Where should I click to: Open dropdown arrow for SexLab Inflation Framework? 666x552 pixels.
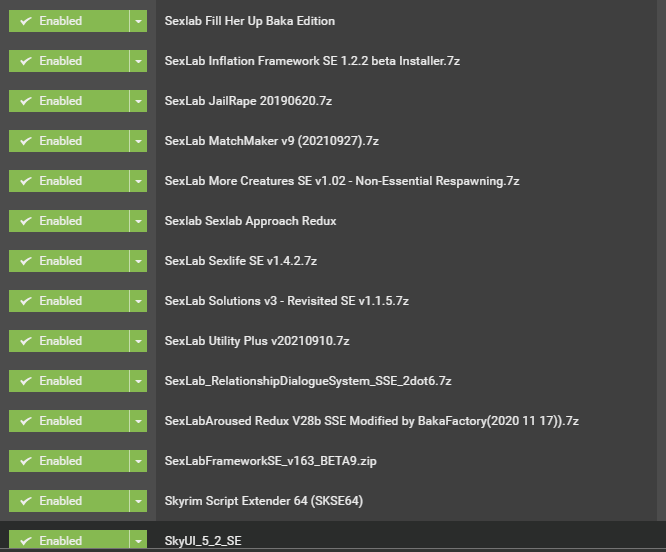tap(138, 61)
